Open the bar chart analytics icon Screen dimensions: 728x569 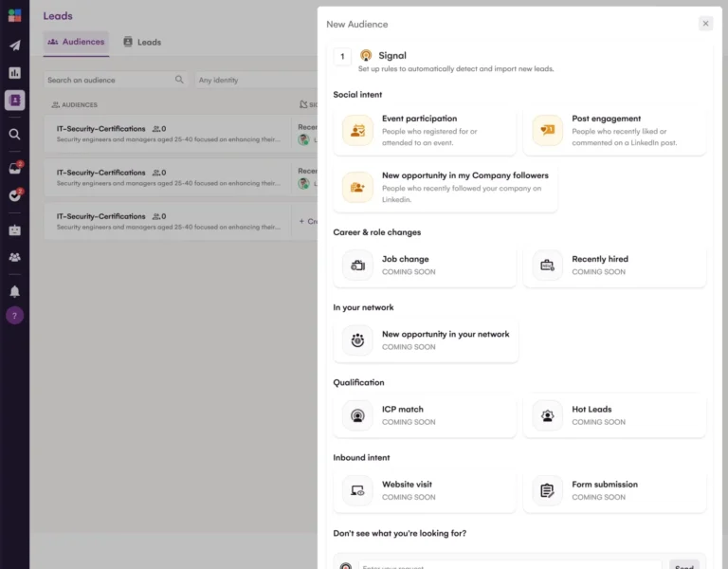click(14, 72)
